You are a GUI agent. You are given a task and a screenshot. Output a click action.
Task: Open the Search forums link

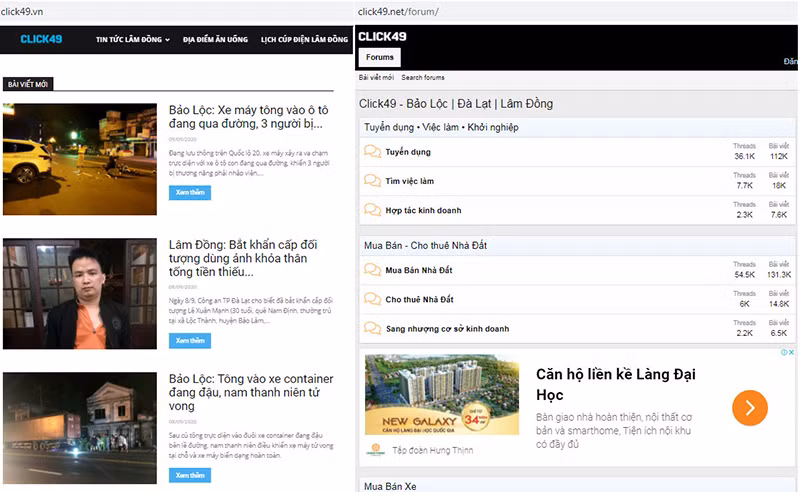[x=422, y=78]
